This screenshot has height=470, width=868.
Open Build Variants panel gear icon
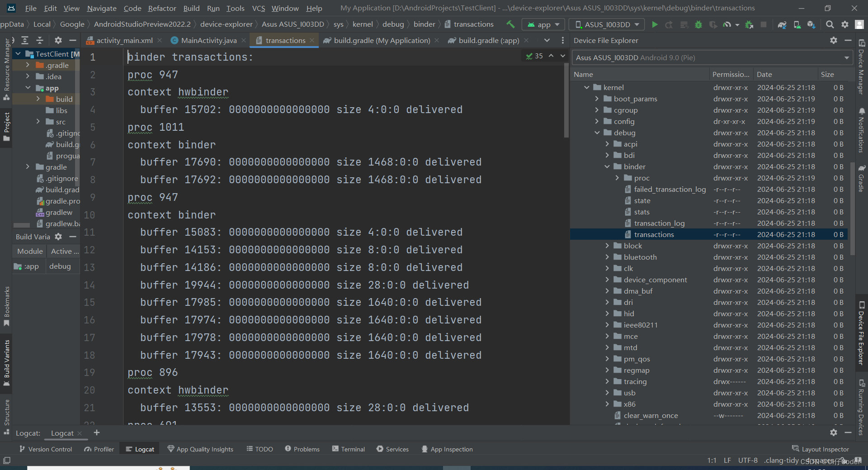click(x=58, y=237)
